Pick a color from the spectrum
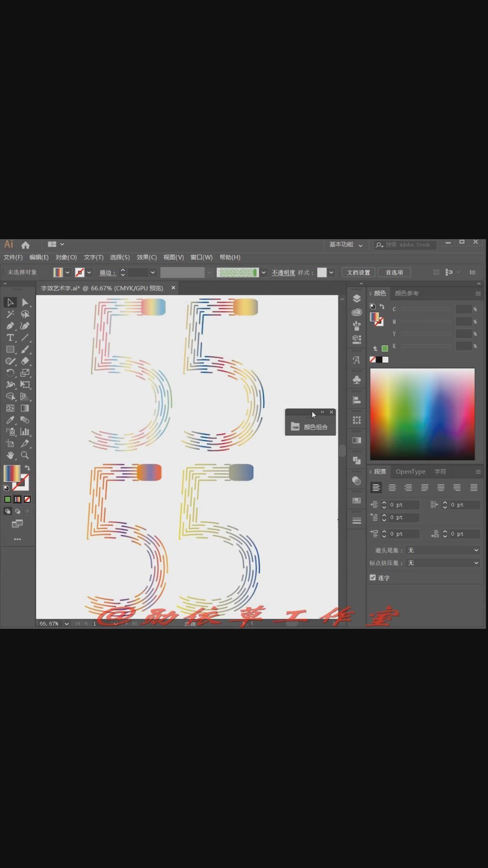Viewport: 488px width, 868px height. click(x=422, y=414)
